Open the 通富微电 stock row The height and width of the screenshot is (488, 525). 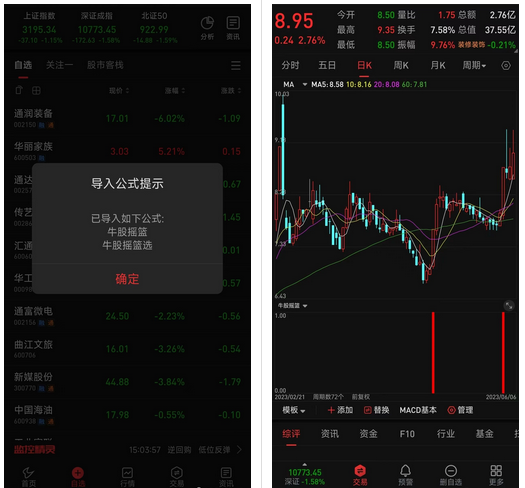pyautogui.click(x=127, y=316)
